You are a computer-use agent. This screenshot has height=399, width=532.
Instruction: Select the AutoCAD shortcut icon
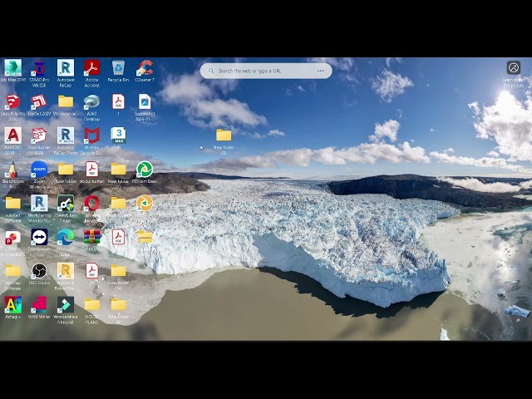[x=13, y=135]
